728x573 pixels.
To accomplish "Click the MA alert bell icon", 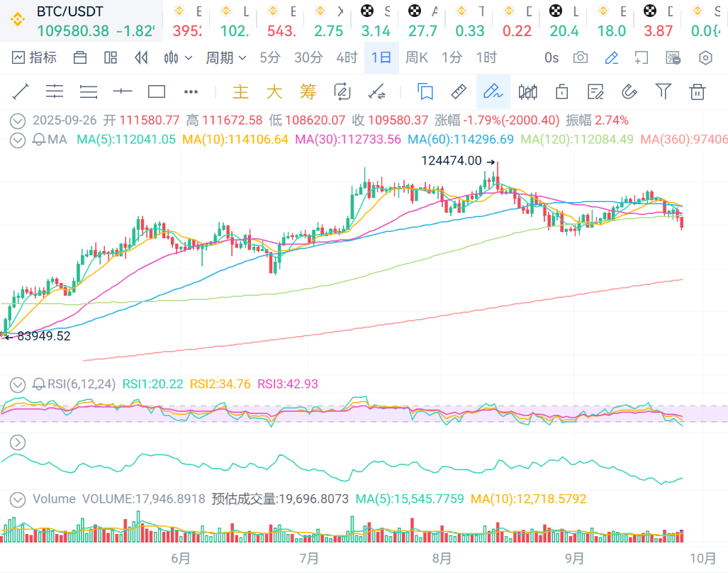I will [x=39, y=140].
